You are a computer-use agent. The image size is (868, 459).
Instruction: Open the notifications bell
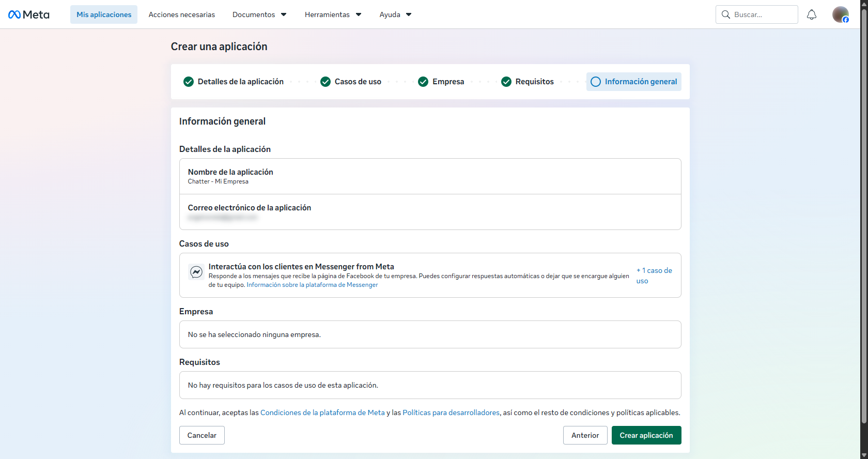(812, 14)
